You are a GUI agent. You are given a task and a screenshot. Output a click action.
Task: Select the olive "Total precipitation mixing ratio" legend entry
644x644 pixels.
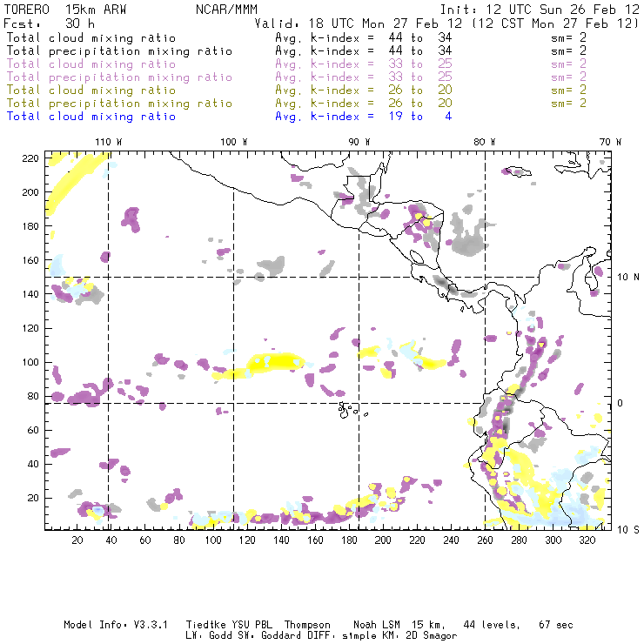pyautogui.click(x=118, y=104)
